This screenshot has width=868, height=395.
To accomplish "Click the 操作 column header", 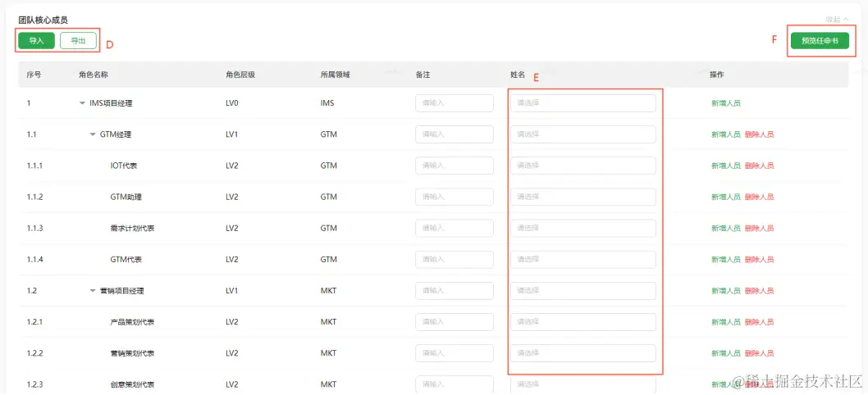I will [717, 75].
